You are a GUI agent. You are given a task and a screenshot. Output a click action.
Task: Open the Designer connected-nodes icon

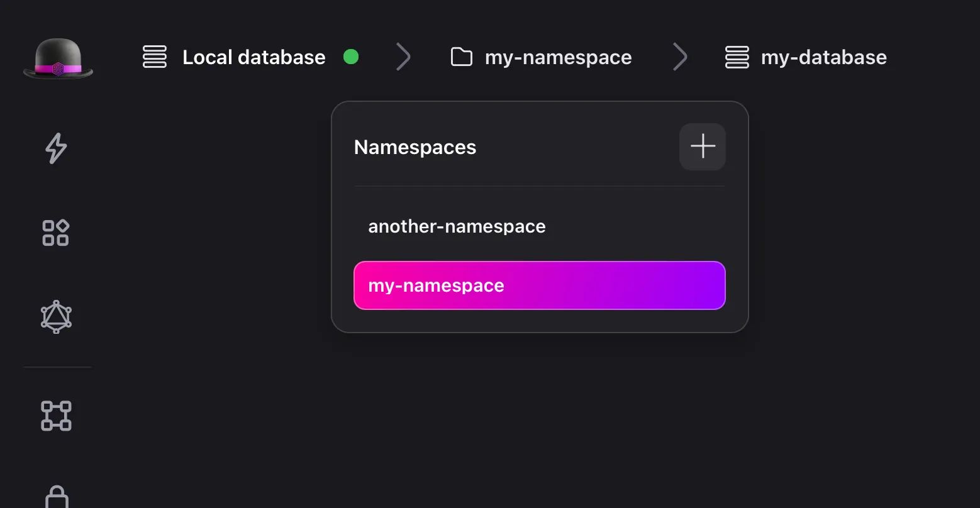point(55,416)
